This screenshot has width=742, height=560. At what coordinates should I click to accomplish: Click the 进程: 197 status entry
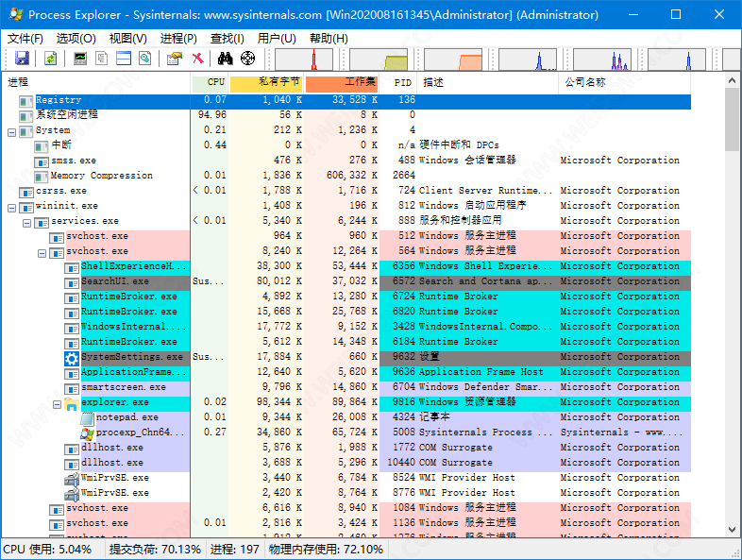pyautogui.click(x=235, y=549)
